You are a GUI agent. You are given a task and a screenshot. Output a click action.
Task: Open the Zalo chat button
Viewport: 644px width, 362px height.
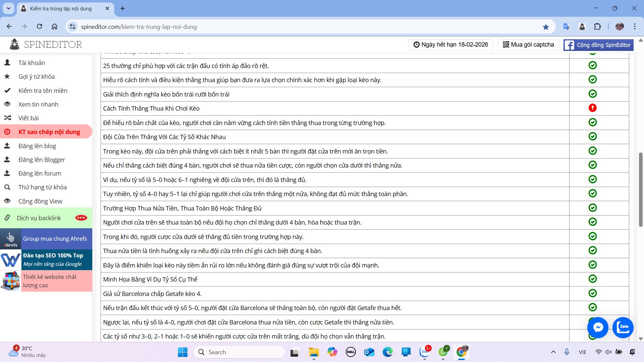[623, 327]
